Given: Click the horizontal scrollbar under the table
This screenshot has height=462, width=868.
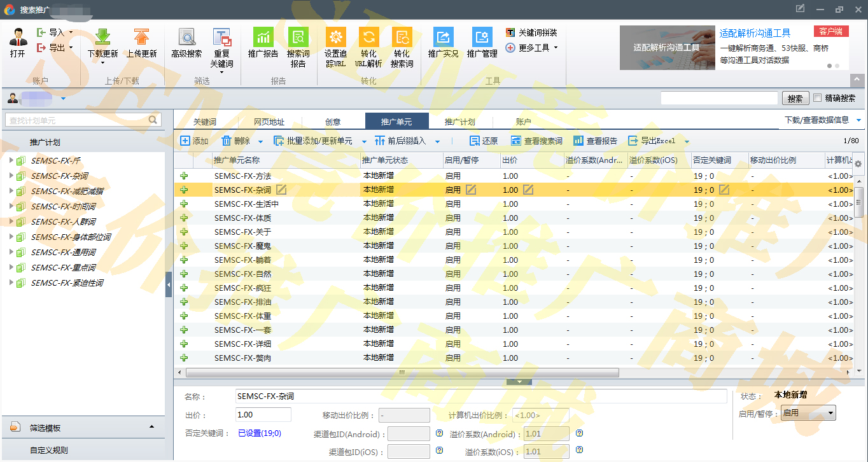Looking at the screenshot, I should coord(401,372).
